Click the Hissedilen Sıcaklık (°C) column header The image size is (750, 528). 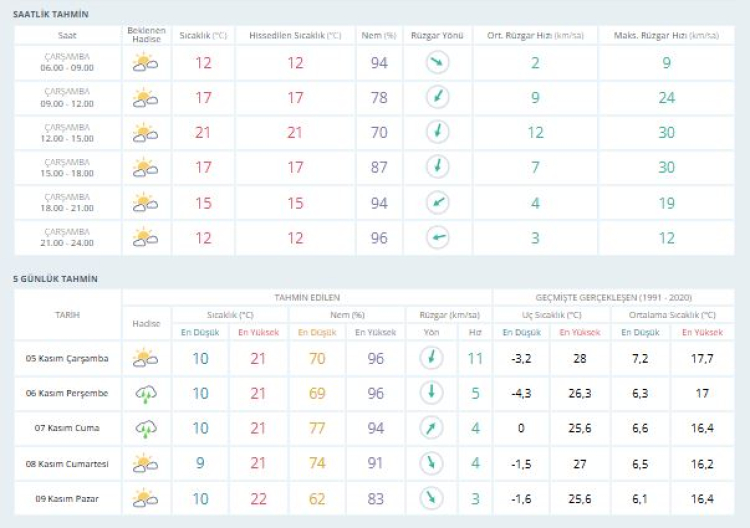click(x=294, y=35)
